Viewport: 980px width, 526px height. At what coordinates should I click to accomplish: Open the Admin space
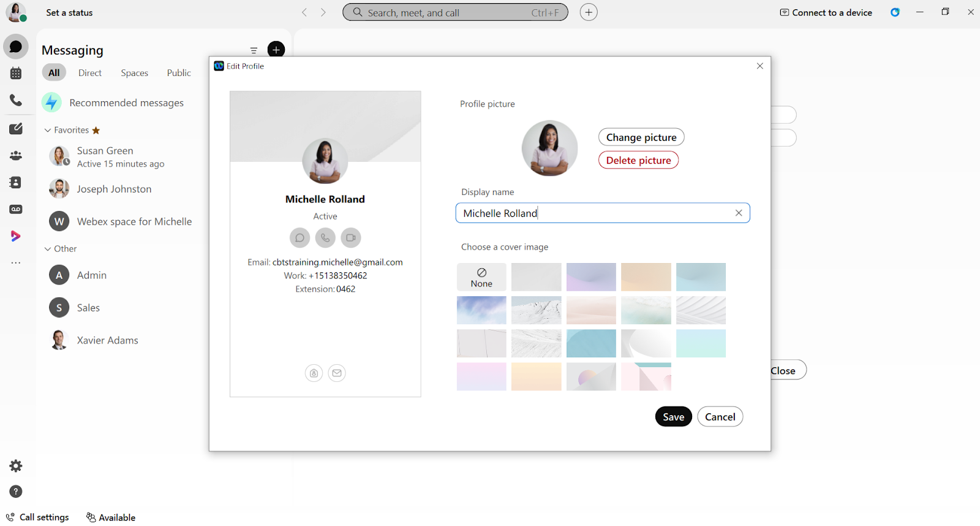coord(123,275)
